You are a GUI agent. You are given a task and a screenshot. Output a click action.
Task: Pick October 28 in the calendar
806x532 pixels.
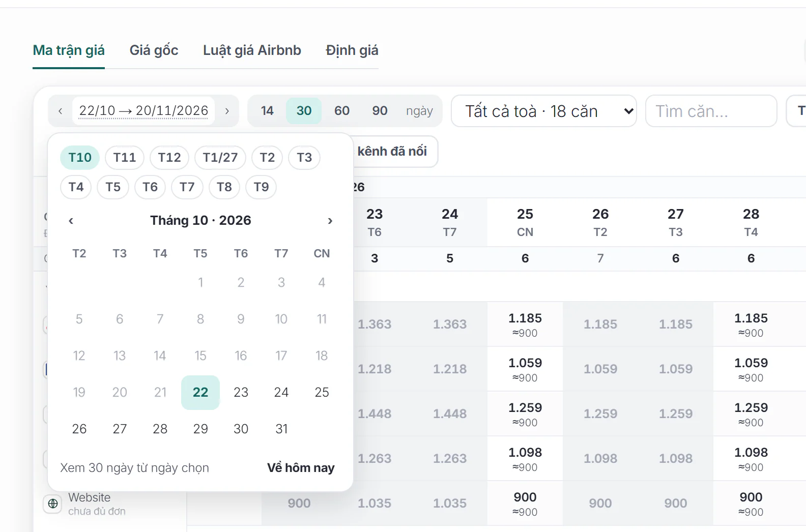[160, 429]
